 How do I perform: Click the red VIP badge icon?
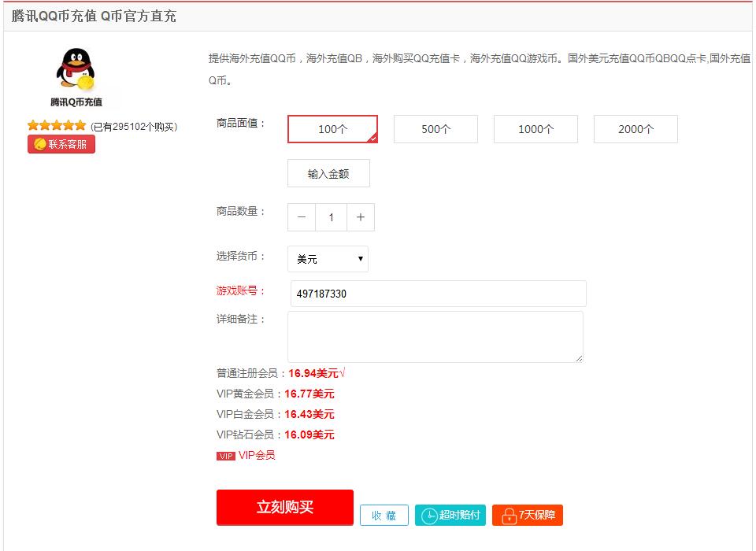point(226,456)
